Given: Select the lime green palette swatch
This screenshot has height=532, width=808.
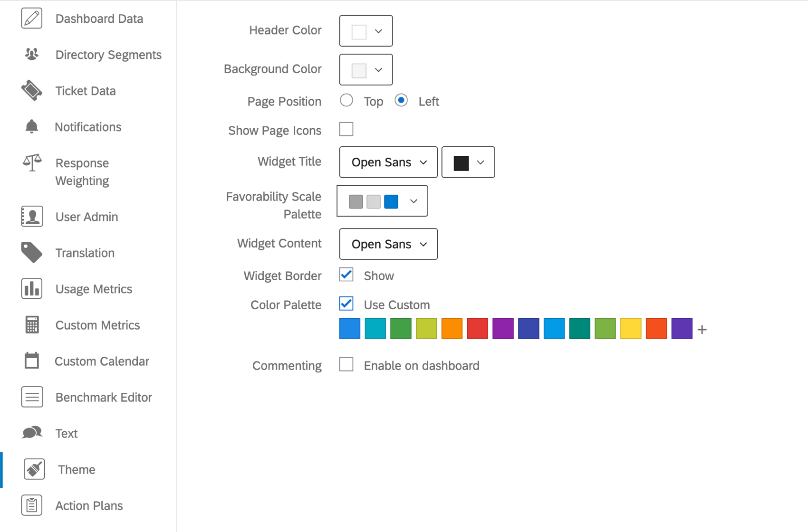Looking at the screenshot, I should tap(426, 329).
